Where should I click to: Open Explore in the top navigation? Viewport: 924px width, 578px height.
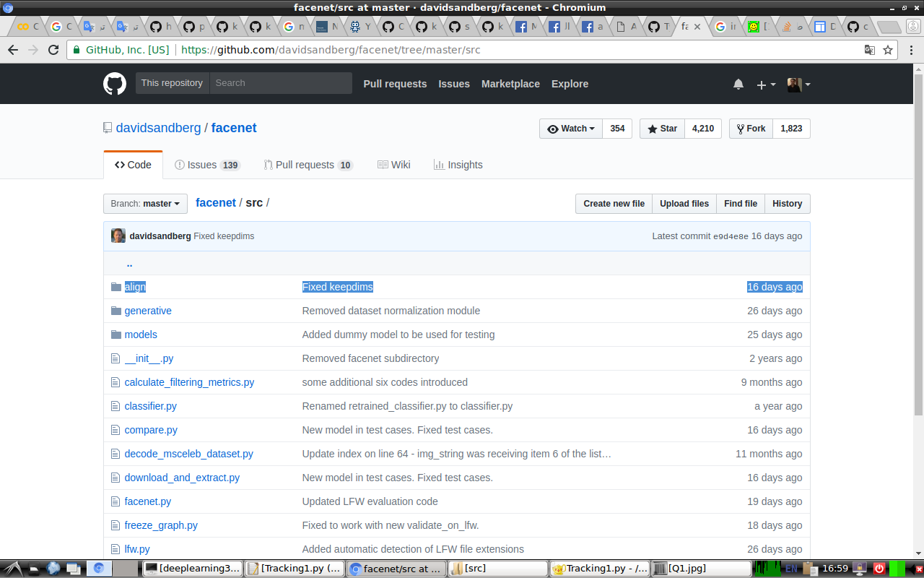pyautogui.click(x=570, y=84)
